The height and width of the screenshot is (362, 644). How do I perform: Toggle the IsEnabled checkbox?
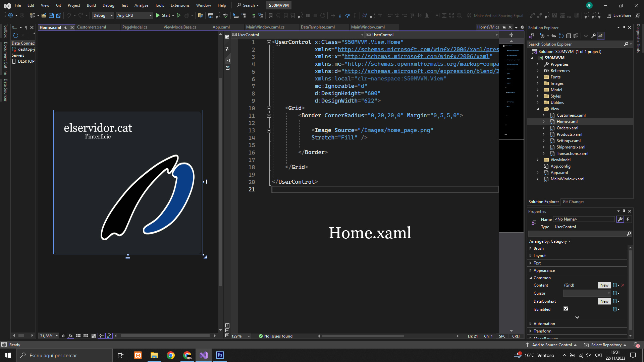566,309
